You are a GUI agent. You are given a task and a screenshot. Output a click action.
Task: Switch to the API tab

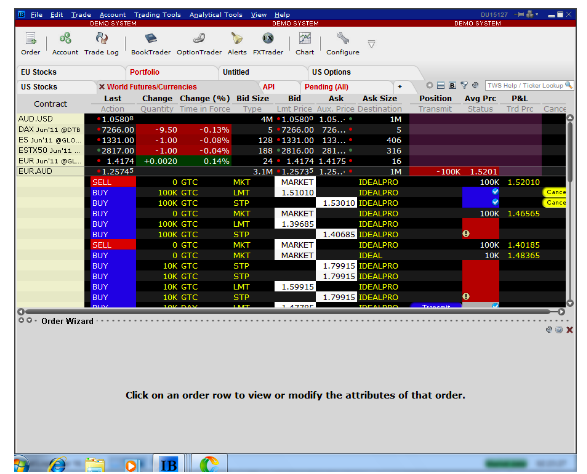279,86
